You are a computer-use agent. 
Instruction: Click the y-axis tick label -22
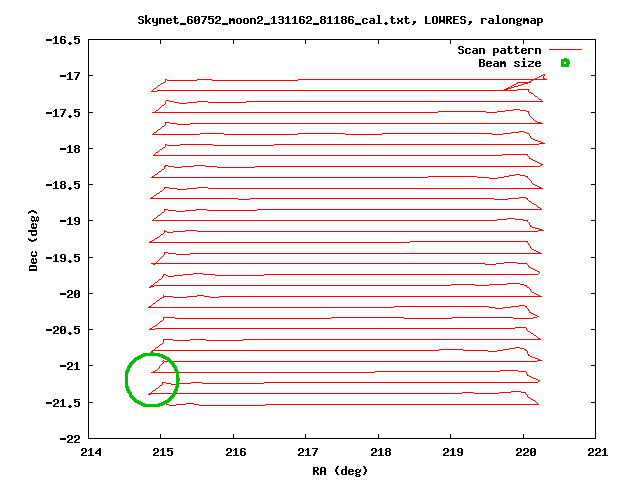point(70,439)
